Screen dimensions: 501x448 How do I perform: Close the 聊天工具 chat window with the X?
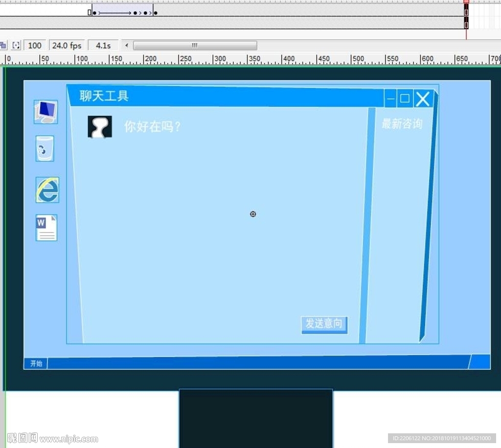click(x=423, y=99)
